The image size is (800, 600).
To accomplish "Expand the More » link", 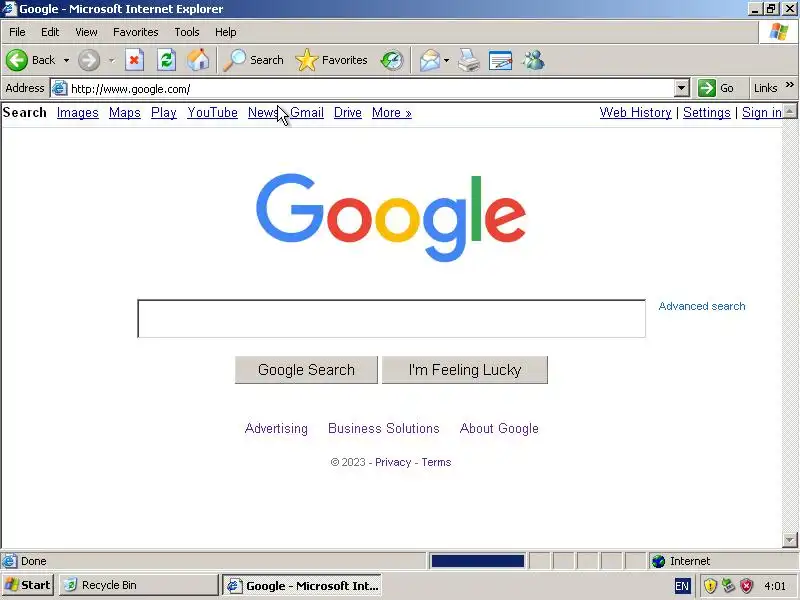I will coord(391,113).
